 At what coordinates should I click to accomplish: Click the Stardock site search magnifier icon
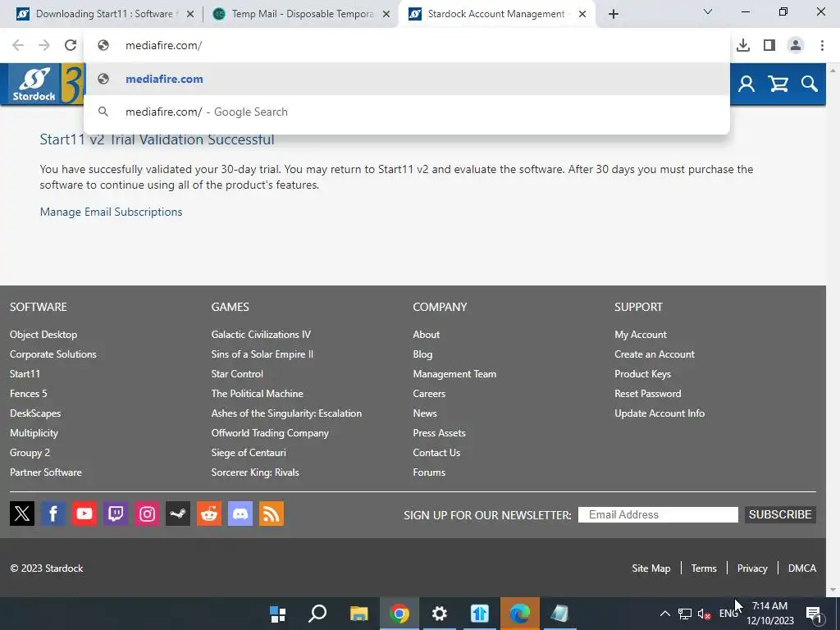(809, 84)
